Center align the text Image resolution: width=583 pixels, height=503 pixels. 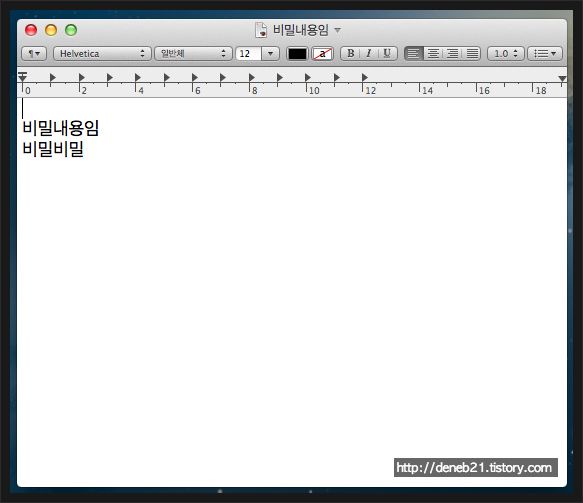[433, 54]
